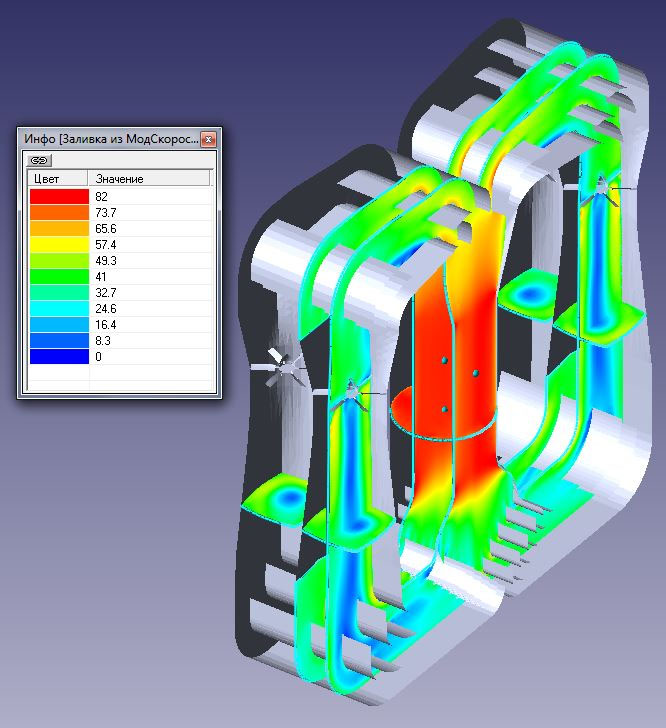
Task: Click the value 82 in legend
Action: 101,196
